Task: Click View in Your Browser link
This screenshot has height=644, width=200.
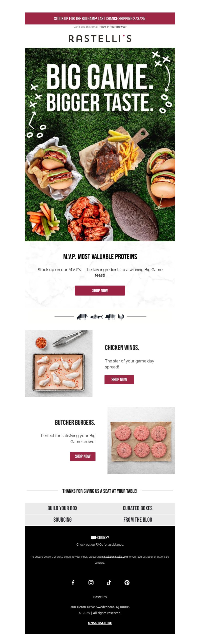Action: click(x=113, y=27)
